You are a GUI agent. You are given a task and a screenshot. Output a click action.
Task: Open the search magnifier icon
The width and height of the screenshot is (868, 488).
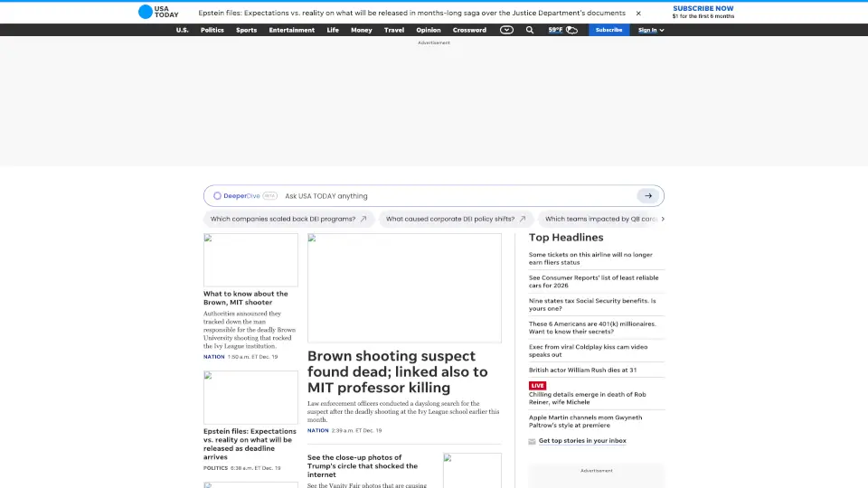coord(530,30)
